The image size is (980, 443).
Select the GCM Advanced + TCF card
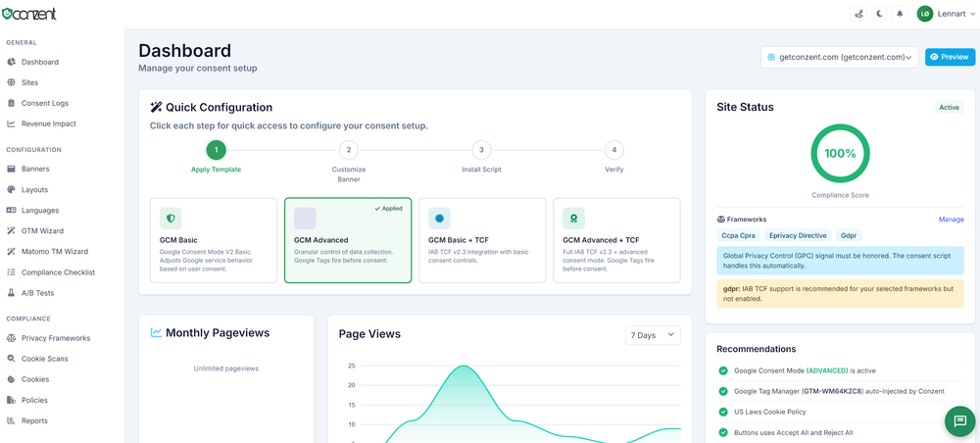pos(616,240)
